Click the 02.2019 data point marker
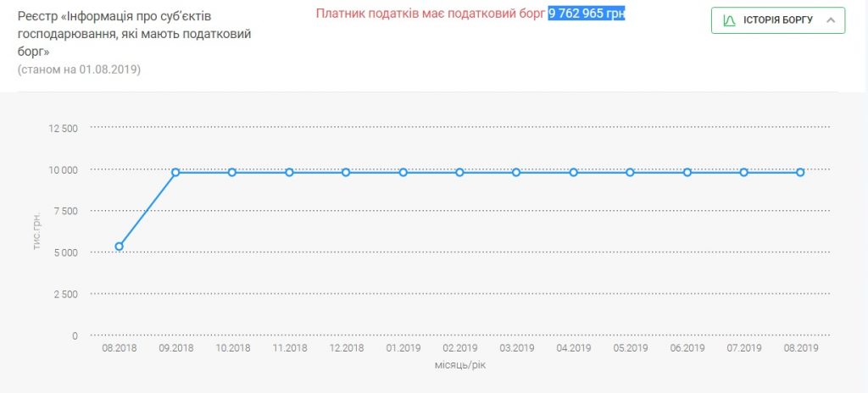This screenshot has height=393, width=868. pos(459,172)
